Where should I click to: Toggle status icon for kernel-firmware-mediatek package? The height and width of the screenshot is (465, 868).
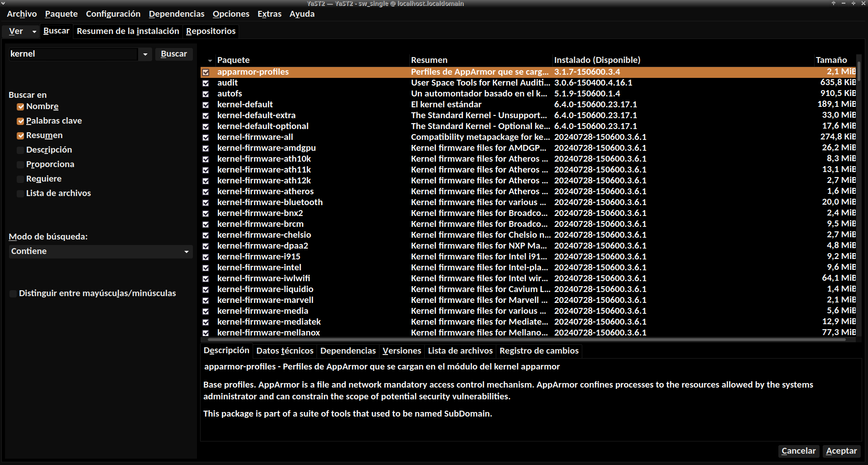(206, 322)
